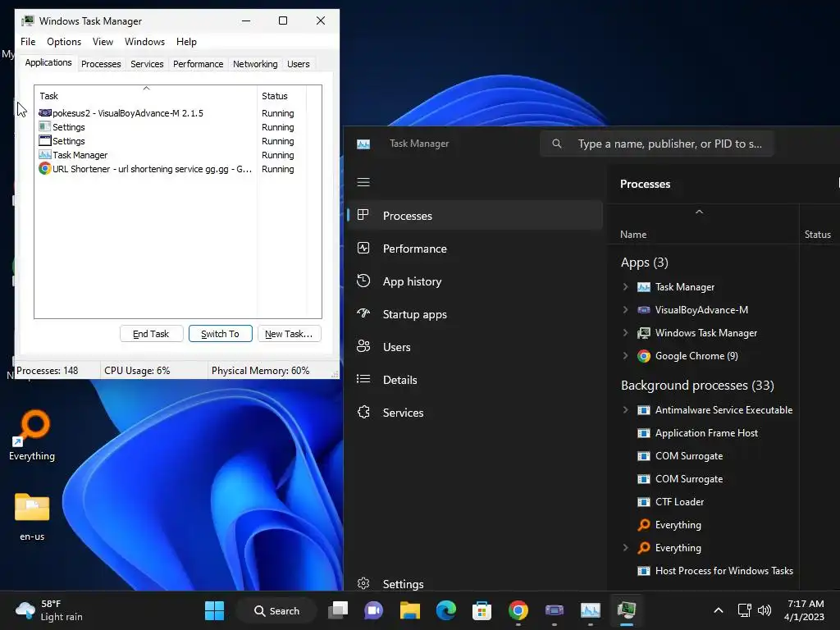Image resolution: width=840 pixels, height=630 pixels.
Task: Toggle sort order via arrow above Name
Action: tap(699, 212)
